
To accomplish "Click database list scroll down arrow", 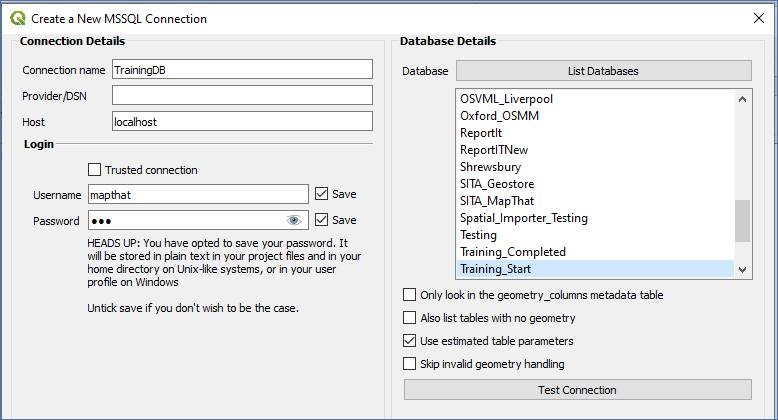I will [742, 270].
